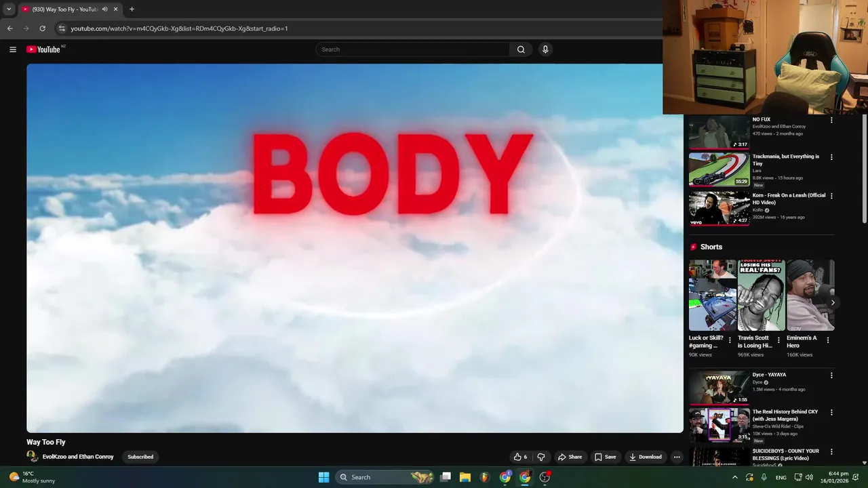Open options for Travis Scott short

[x=778, y=340]
